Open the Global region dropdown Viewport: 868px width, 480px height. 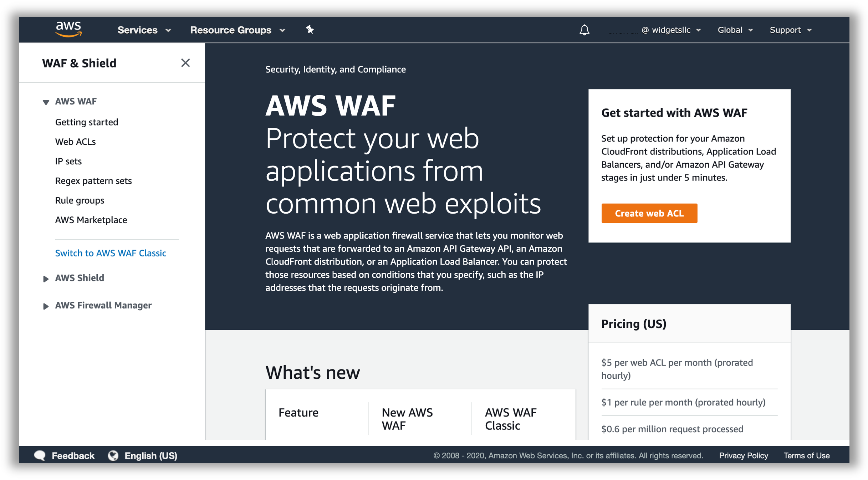735,30
